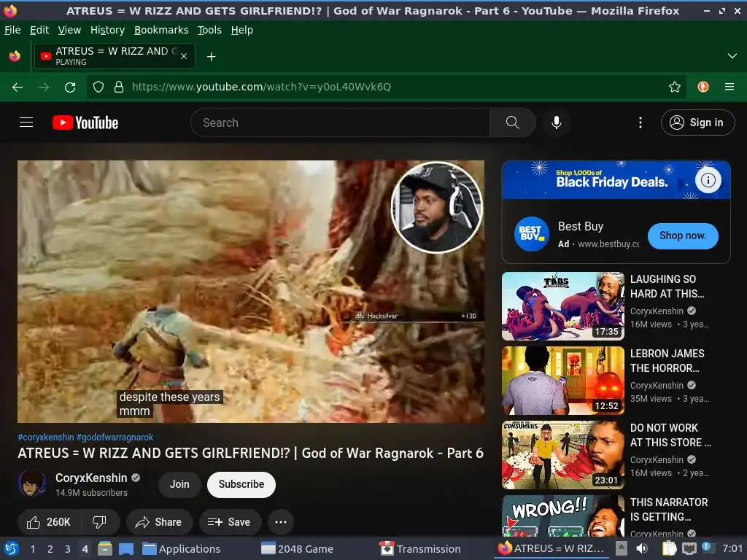
Task: Click the YouTube logo
Action: pos(85,122)
